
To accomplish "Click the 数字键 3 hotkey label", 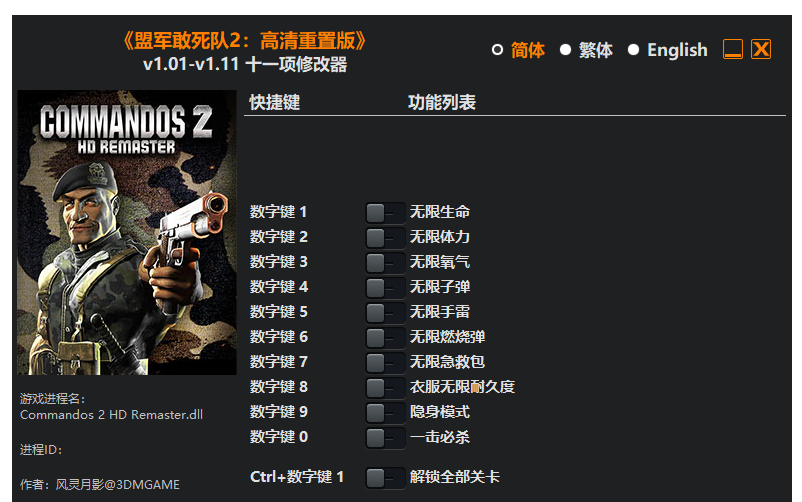I will click(278, 262).
